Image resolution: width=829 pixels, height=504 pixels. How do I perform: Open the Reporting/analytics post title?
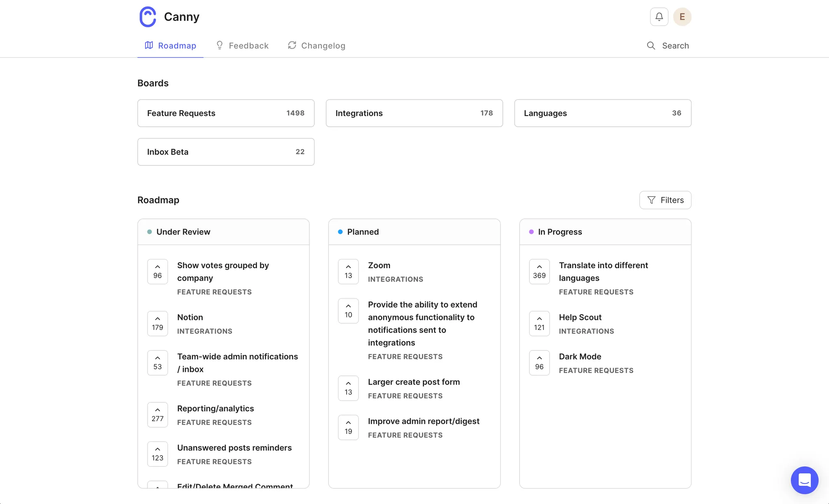click(216, 408)
